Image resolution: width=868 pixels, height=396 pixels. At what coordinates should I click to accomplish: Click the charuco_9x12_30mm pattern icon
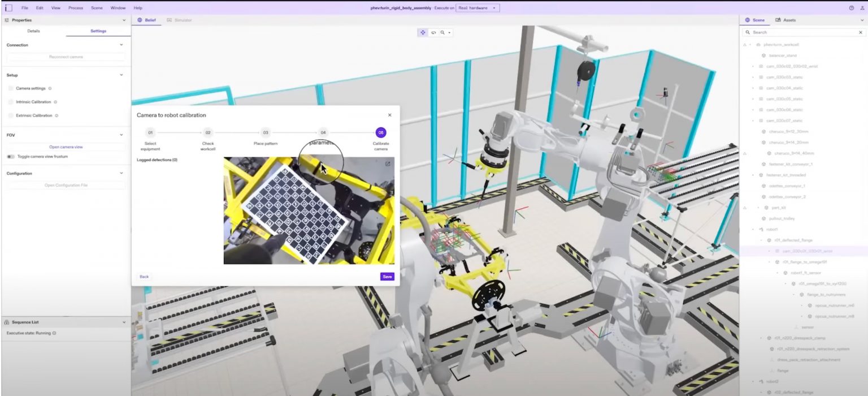tap(763, 132)
